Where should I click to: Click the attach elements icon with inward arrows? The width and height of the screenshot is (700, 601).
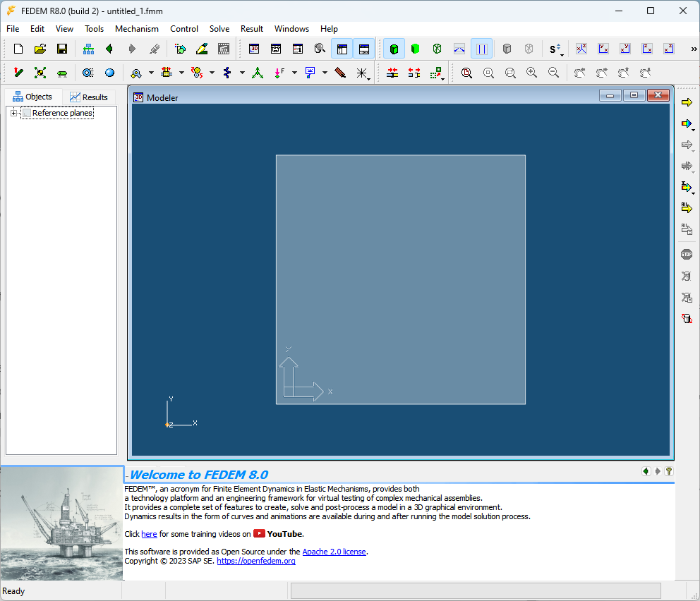pyautogui.click(x=392, y=73)
